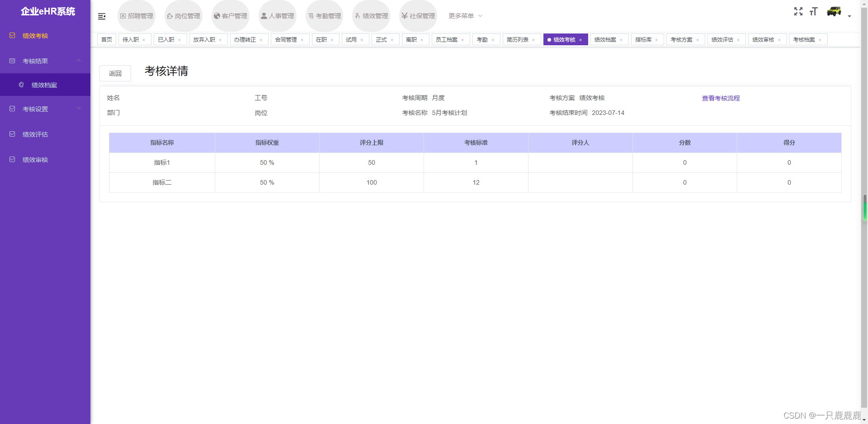Click the font size icon in the header
868x424 pixels.
coord(814,12)
